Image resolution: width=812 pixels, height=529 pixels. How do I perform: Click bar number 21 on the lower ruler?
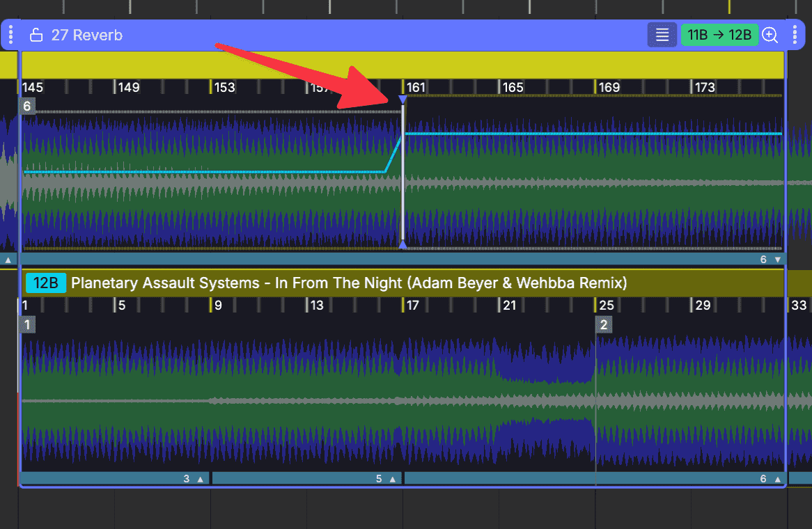(x=510, y=305)
